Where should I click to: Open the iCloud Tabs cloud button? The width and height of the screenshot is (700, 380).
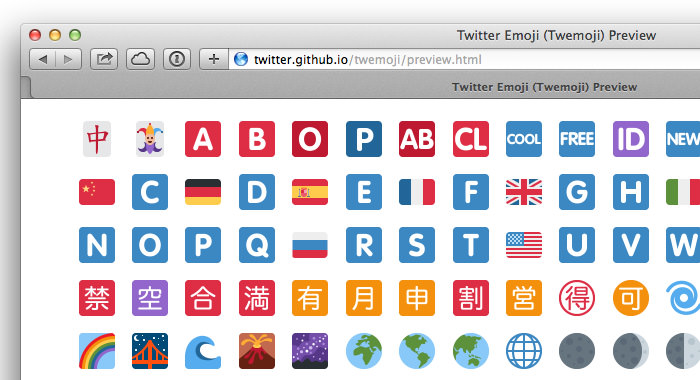[141, 59]
